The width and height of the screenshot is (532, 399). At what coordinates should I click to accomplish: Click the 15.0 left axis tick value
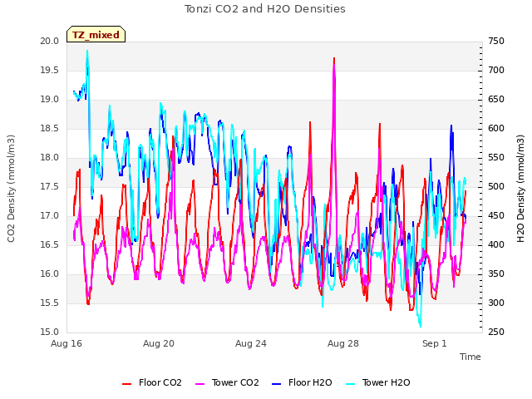(x=50, y=332)
